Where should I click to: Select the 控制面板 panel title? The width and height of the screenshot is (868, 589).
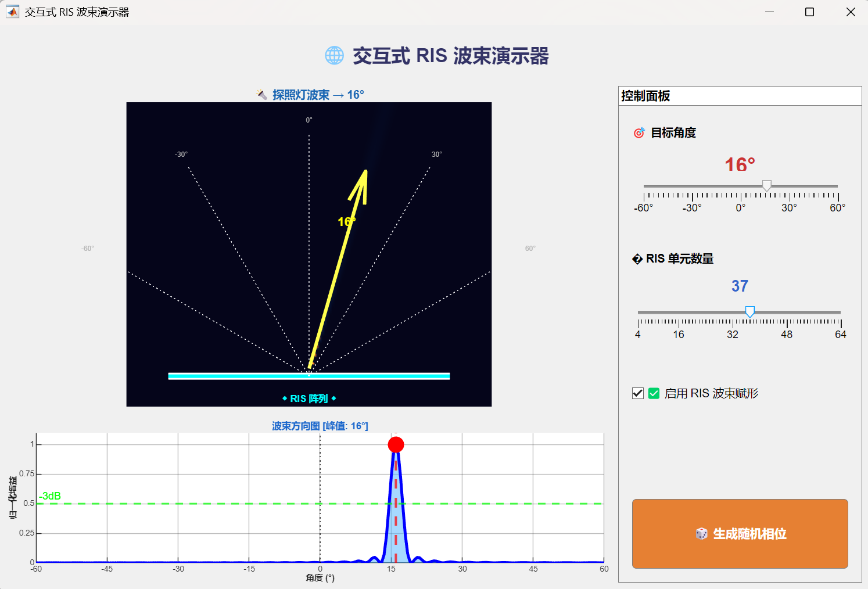pos(645,96)
